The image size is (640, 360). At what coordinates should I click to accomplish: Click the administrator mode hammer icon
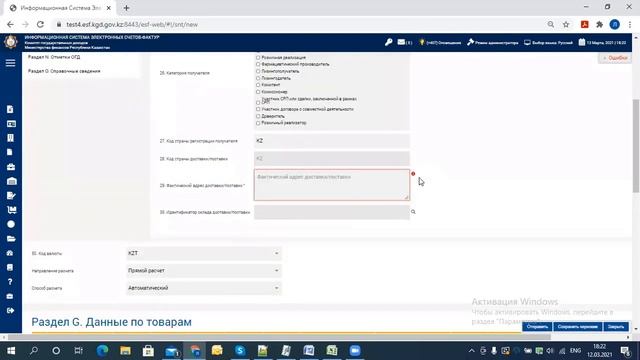tap(470, 42)
